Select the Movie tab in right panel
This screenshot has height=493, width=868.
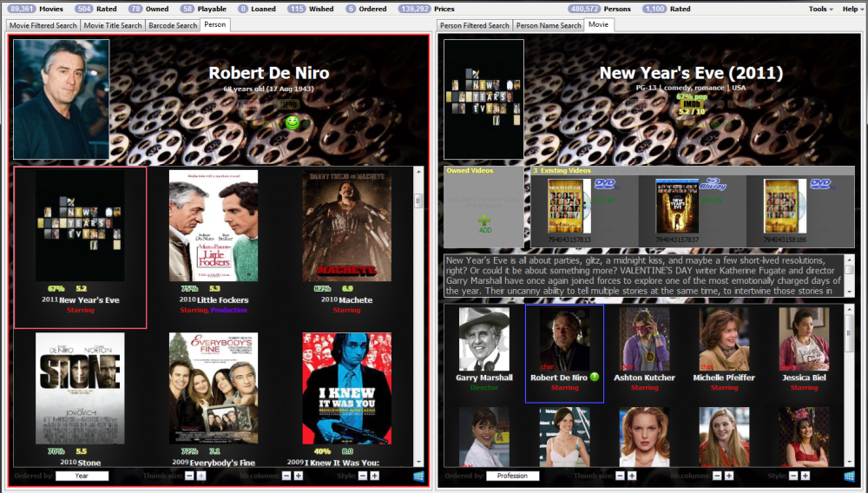click(x=598, y=25)
